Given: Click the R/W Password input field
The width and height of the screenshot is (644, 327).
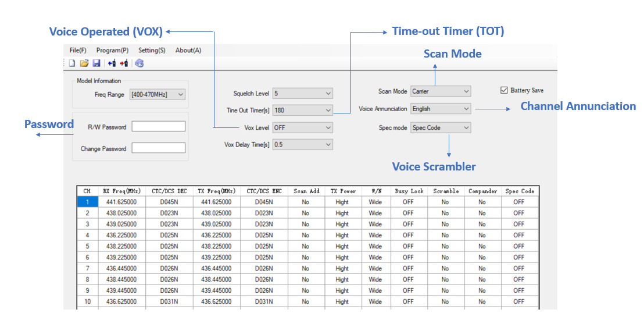Looking at the screenshot, I should click(x=158, y=126).
